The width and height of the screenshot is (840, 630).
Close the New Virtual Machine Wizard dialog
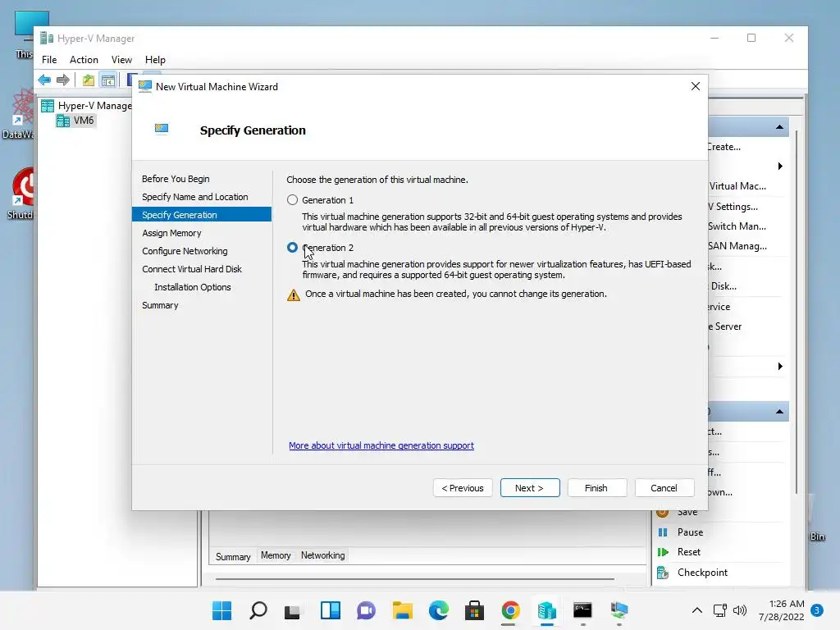(696, 86)
